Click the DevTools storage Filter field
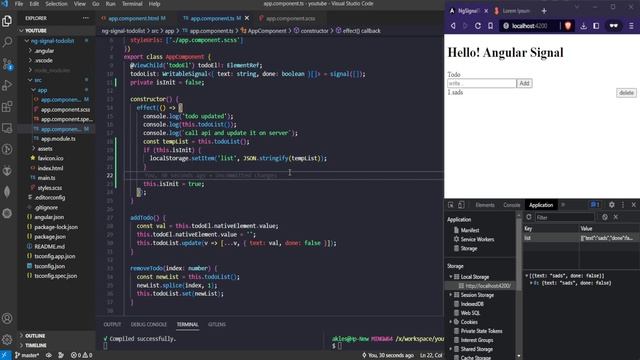640x360 pixels. coord(564,217)
